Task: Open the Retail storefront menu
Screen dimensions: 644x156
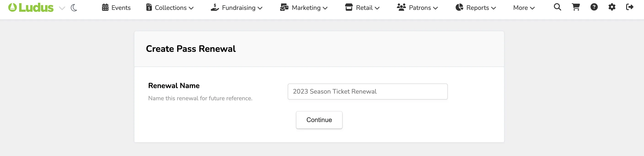Action: point(362,8)
